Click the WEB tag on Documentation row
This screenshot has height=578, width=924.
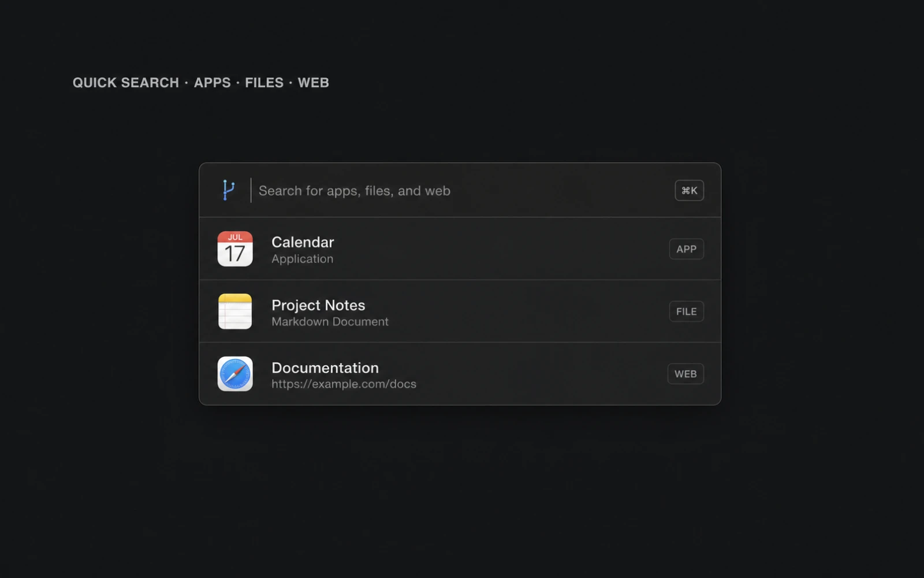[685, 374]
